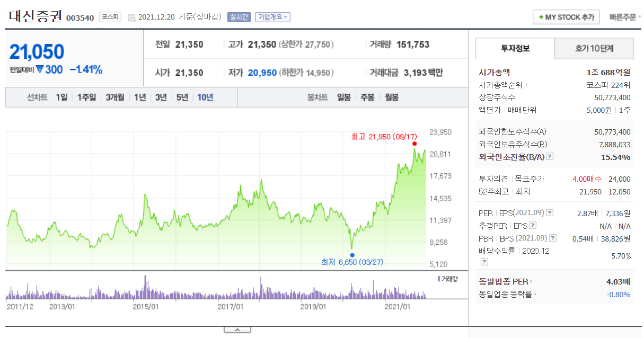Click the calendar icon beside 2021.12.20
This screenshot has width=644, height=338.
click(x=132, y=17)
